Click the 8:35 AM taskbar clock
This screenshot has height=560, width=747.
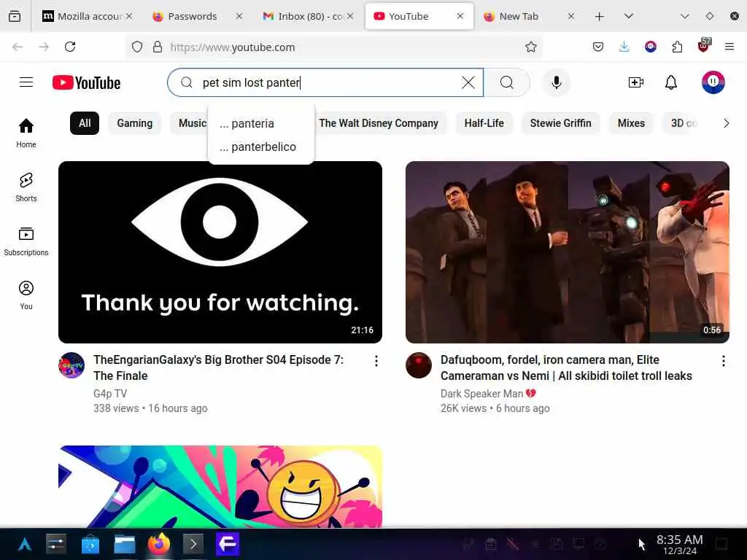click(679, 544)
